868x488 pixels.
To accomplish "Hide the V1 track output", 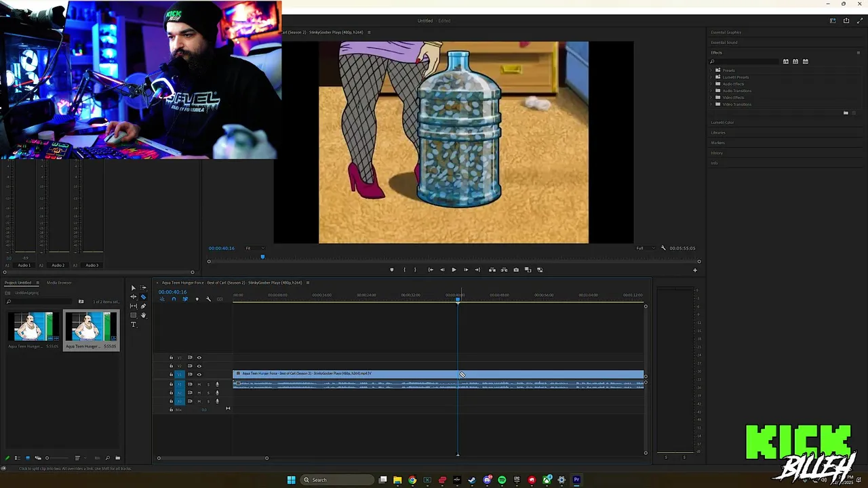I will pyautogui.click(x=199, y=374).
